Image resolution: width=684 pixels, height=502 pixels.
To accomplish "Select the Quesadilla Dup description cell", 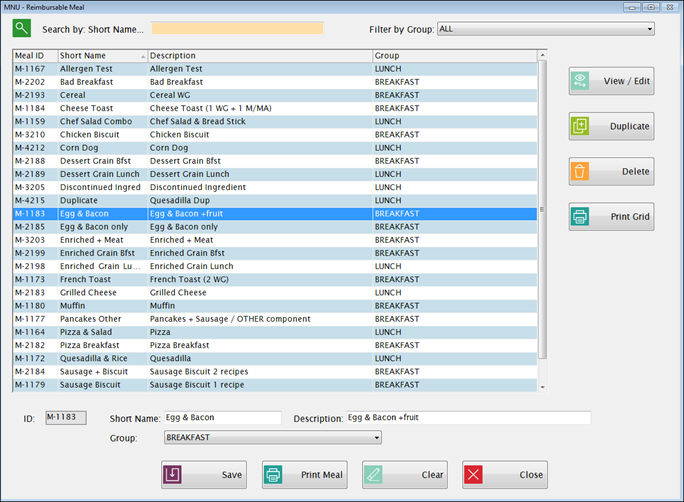I will [x=260, y=200].
